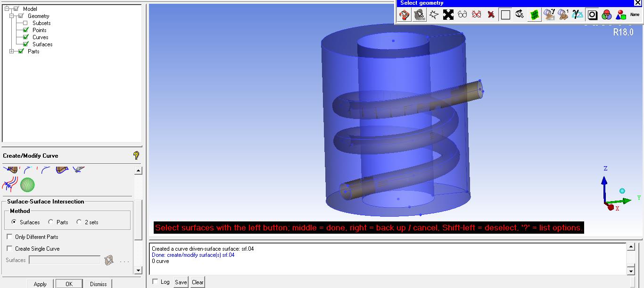Open help via the question mark icon
644x288 pixels.
coord(136,155)
